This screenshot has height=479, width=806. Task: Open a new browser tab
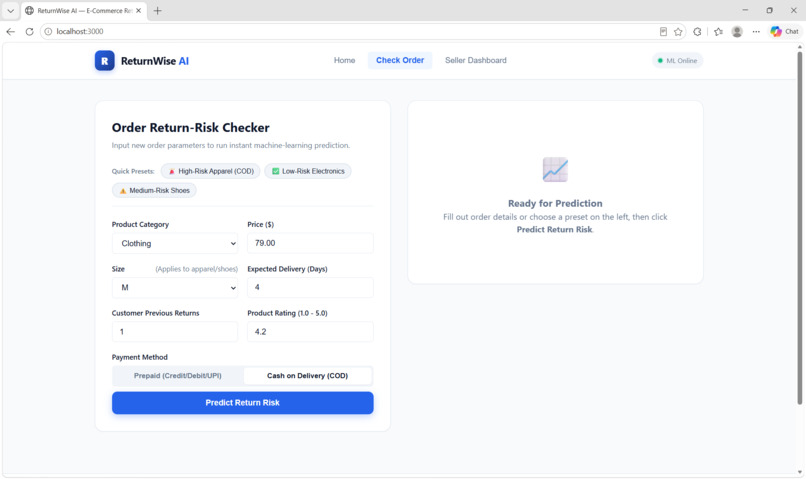click(158, 10)
